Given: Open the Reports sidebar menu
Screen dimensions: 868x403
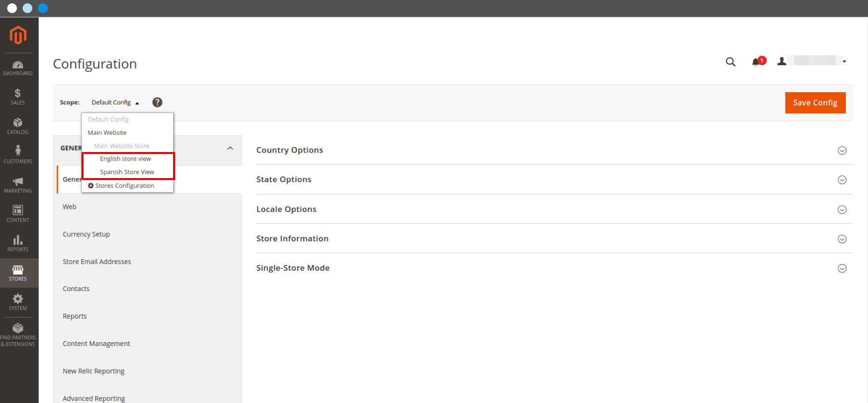Looking at the screenshot, I should [x=18, y=244].
